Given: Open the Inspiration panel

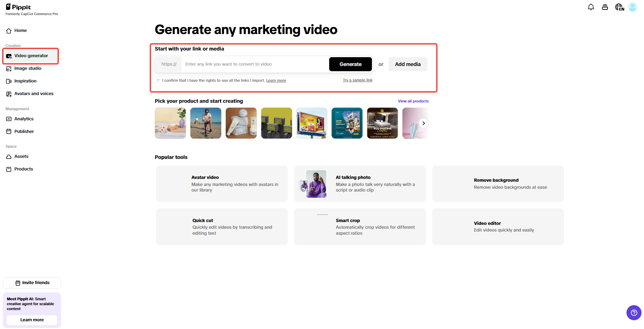Looking at the screenshot, I should [x=25, y=81].
